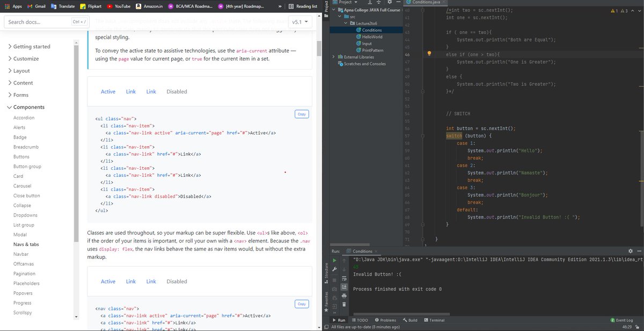Click Active link in the first nav example

108,91
